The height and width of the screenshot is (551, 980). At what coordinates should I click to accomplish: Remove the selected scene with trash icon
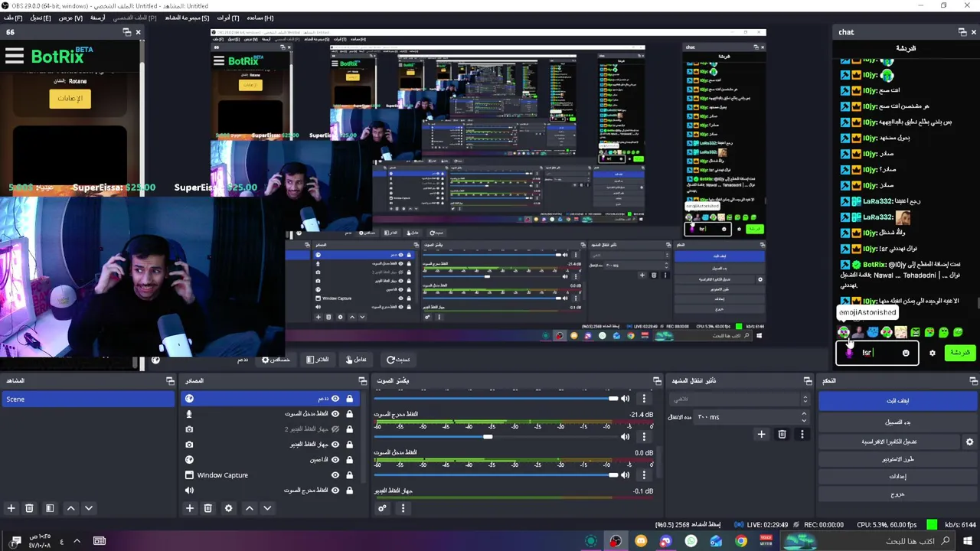29,508
